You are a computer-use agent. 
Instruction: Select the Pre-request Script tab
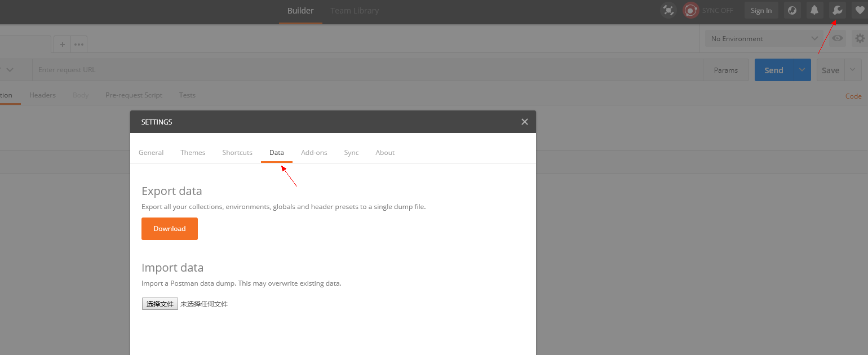click(134, 95)
